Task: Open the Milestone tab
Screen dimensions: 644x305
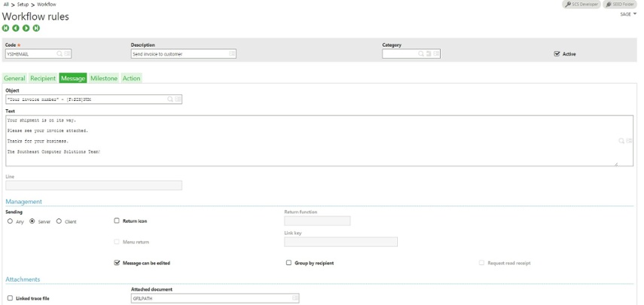Action: click(103, 78)
